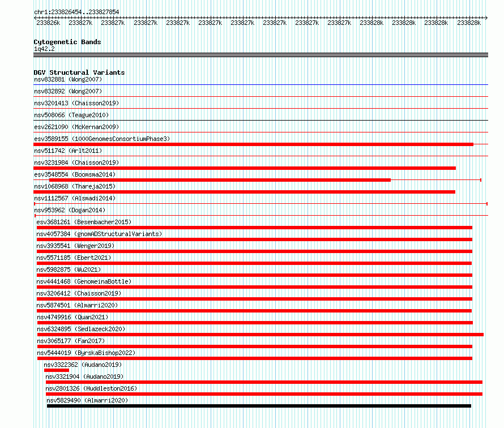The height and width of the screenshot is (428, 504).
Task: Open nsv953962 (Dogan2014) variant label
Action: [70, 210]
